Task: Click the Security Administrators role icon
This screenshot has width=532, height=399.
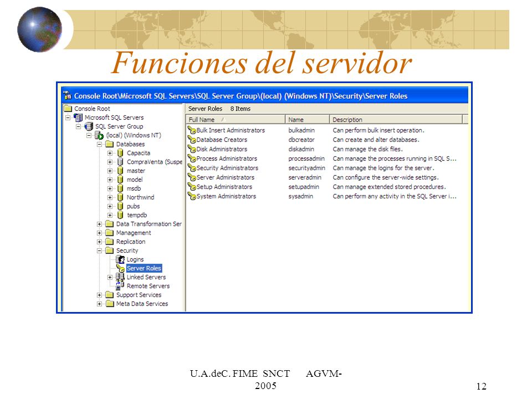Action: coord(192,168)
